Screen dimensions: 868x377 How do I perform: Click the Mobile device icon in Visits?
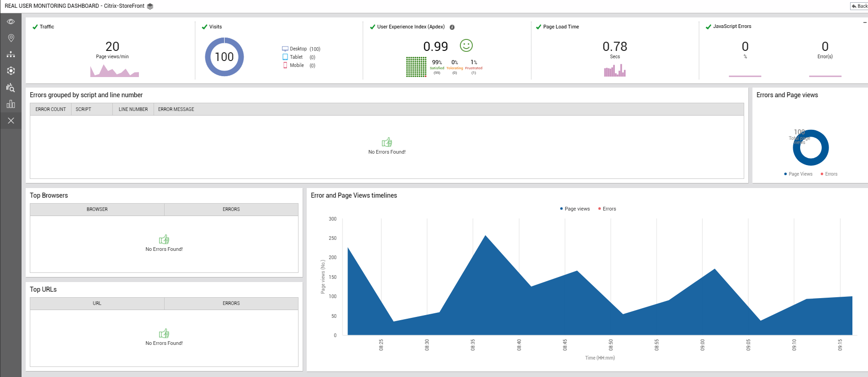click(285, 65)
